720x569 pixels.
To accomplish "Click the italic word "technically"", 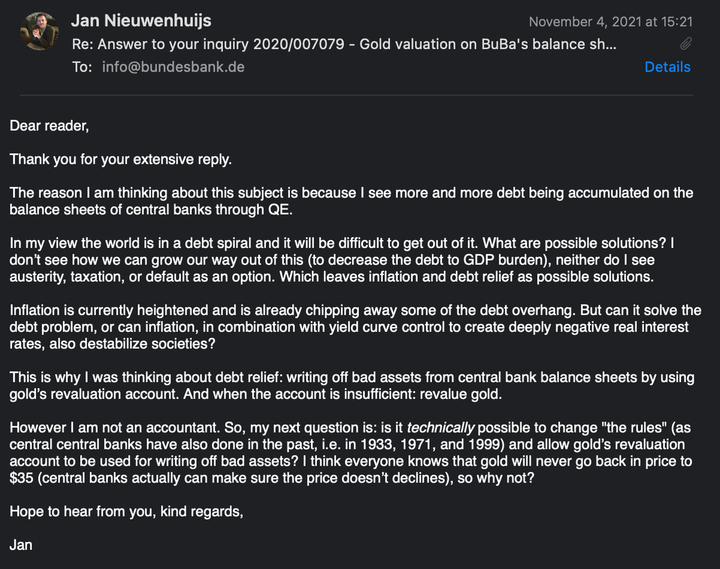I will coord(440,428).
